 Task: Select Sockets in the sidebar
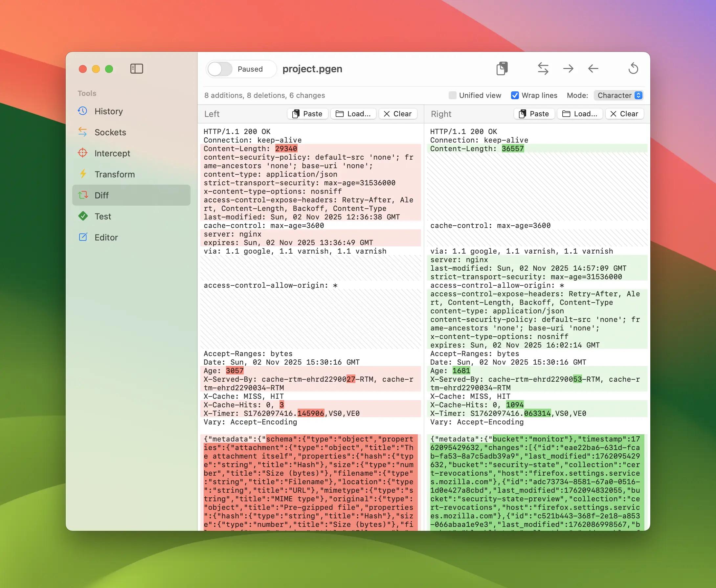[110, 132]
